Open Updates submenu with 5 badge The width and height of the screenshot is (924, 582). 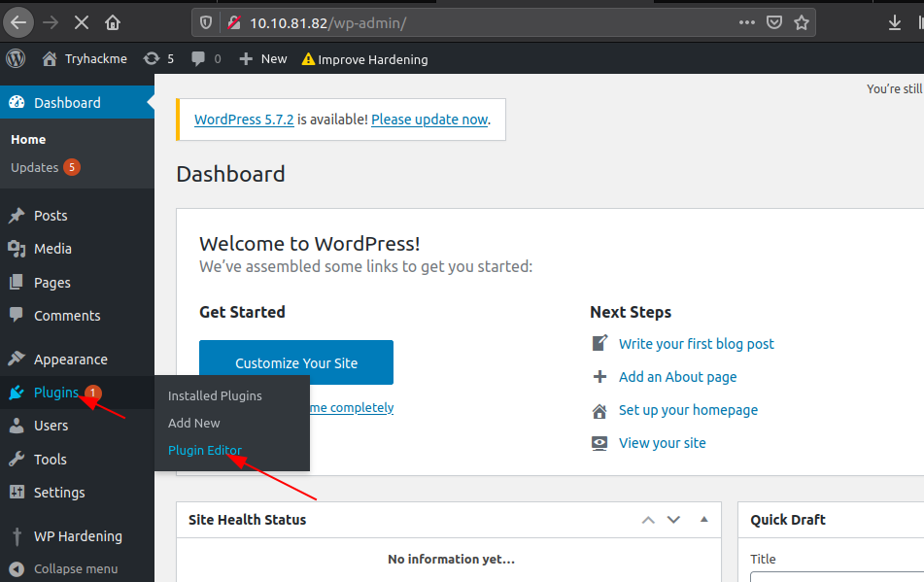(45, 167)
